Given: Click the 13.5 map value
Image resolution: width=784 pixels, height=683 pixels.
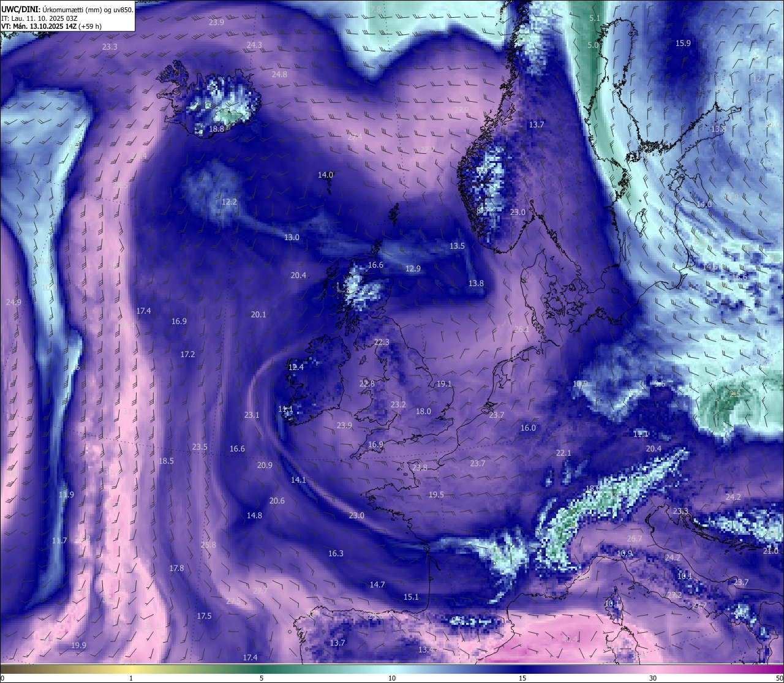Looking at the screenshot, I should 457,246.
